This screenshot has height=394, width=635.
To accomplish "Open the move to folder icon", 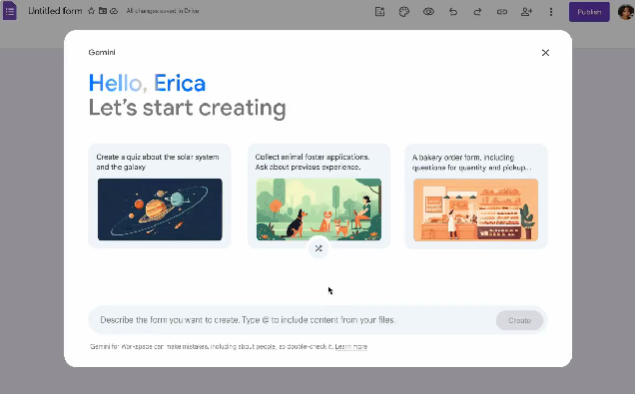I will (x=103, y=11).
